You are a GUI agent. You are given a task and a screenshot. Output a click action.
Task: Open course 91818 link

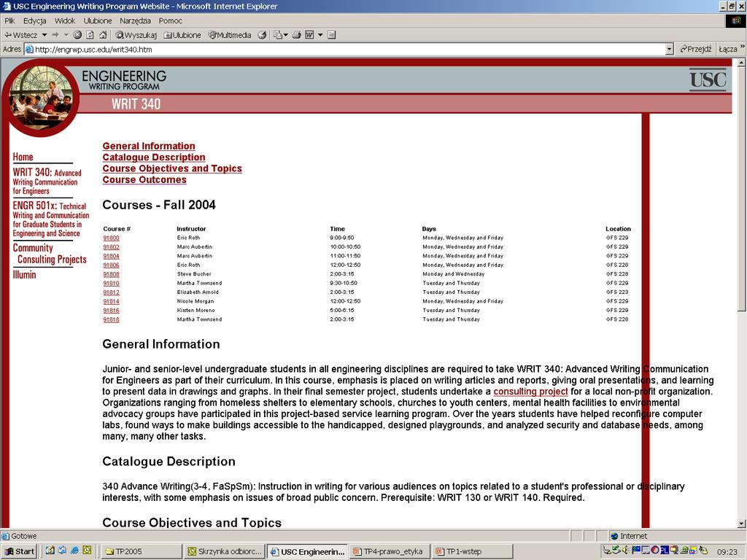111,319
